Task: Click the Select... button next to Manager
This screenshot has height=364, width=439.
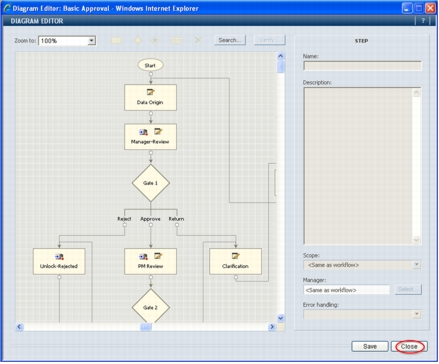Action: [408, 289]
